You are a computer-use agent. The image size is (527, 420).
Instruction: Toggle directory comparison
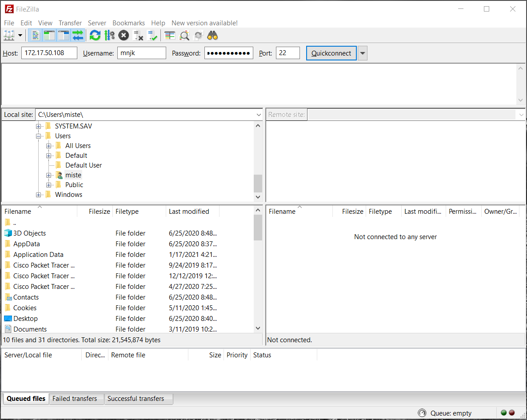(184, 35)
